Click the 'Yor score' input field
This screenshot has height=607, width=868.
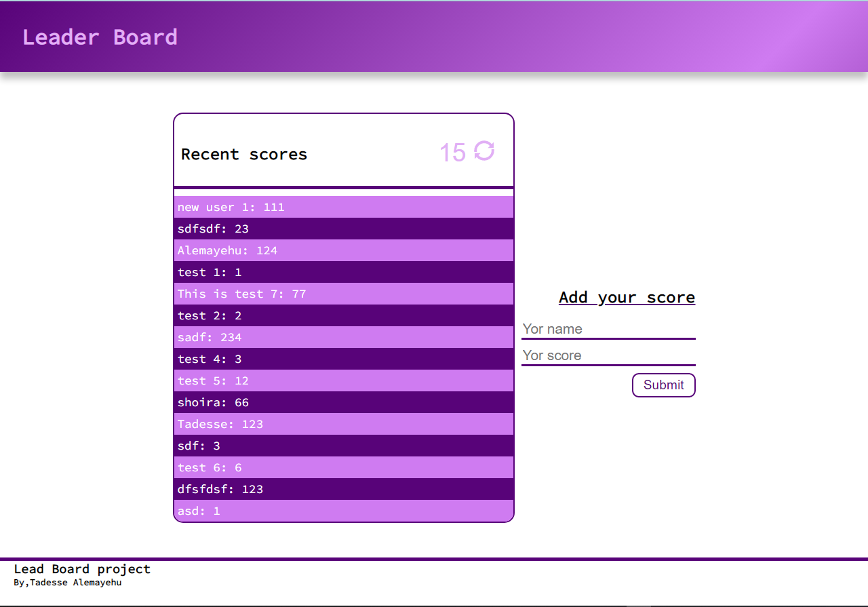point(608,355)
